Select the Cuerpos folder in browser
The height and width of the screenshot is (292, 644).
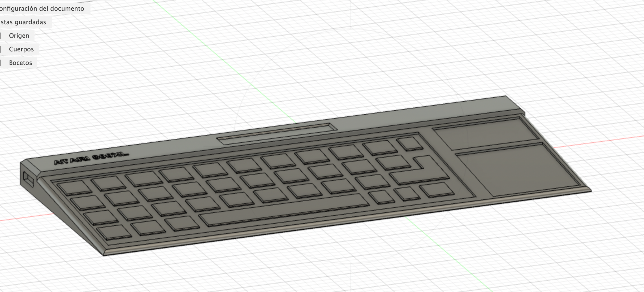[x=21, y=49]
